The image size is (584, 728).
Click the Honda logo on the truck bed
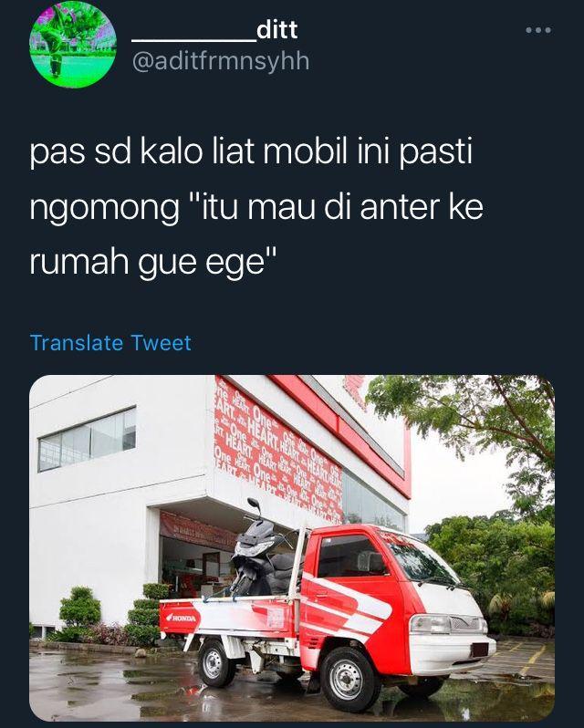click(x=182, y=619)
